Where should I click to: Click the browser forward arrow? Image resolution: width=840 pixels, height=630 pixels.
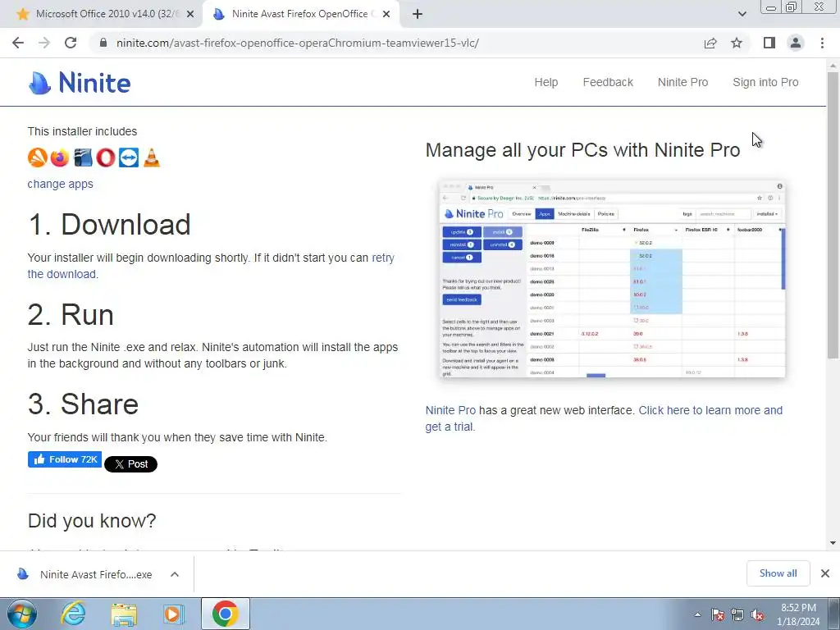click(44, 43)
